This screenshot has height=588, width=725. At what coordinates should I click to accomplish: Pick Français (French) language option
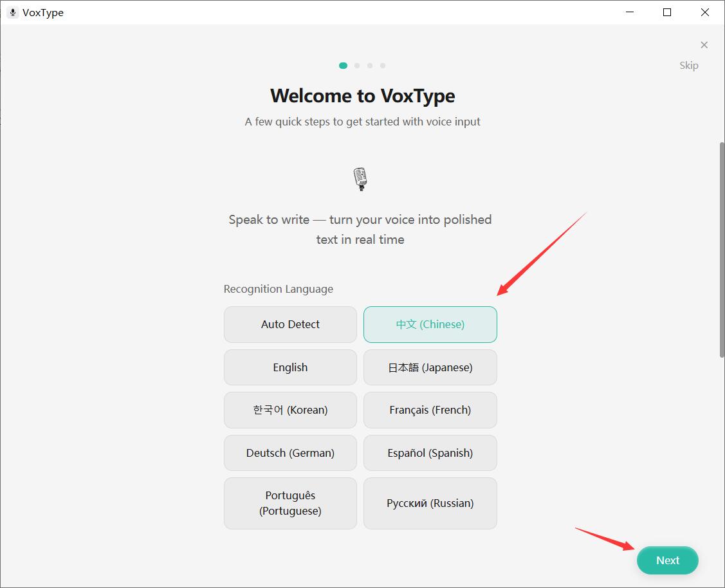tap(430, 410)
